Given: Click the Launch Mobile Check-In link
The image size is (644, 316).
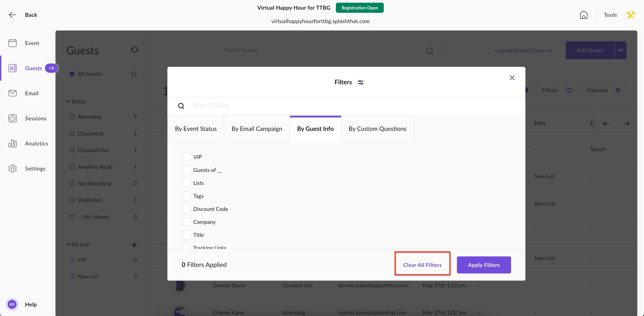Looking at the screenshot, I should (x=523, y=51).
